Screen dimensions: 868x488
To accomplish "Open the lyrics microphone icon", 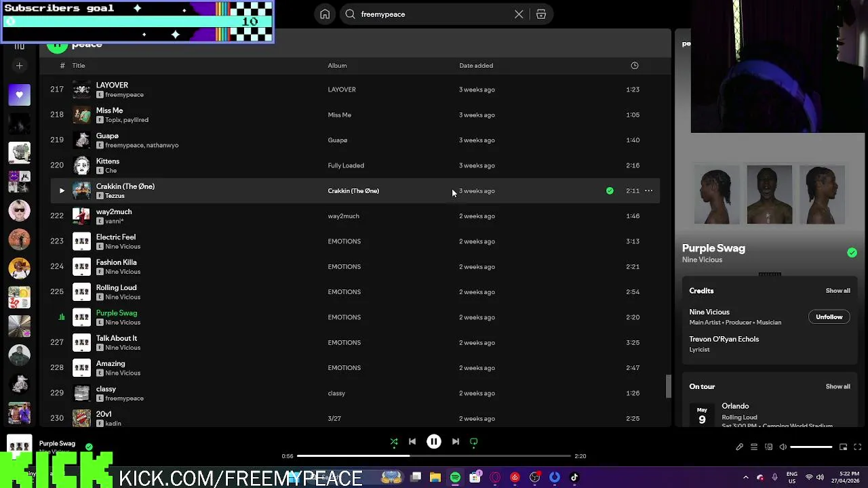I will [740, 447].
